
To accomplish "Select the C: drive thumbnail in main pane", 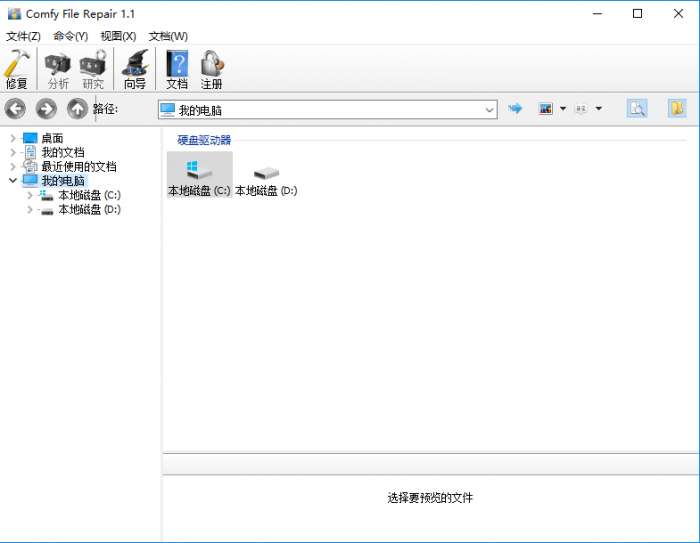I will 200,175.
